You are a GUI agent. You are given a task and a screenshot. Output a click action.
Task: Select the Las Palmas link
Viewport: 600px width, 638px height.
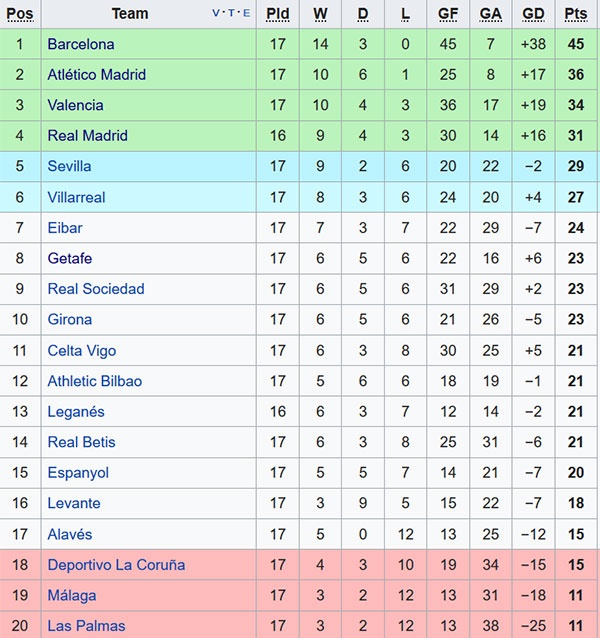coord(86,626)
